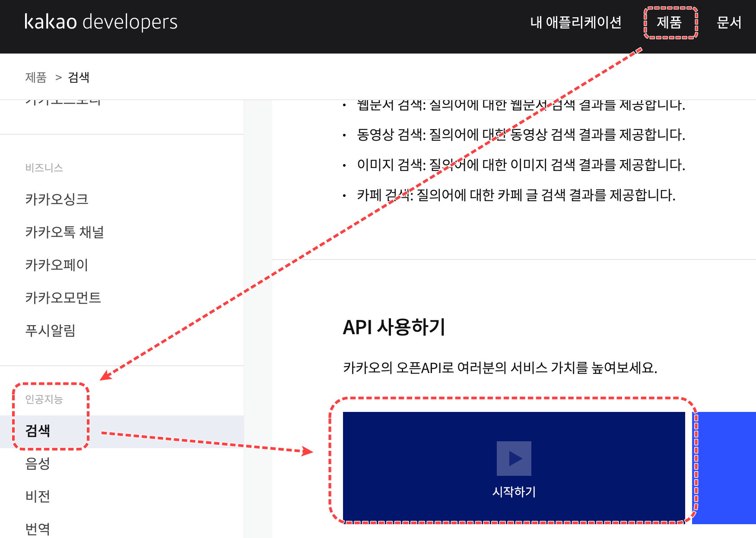
Task: Select 번역 in the sidebar
Action: [x=38, y=529]
